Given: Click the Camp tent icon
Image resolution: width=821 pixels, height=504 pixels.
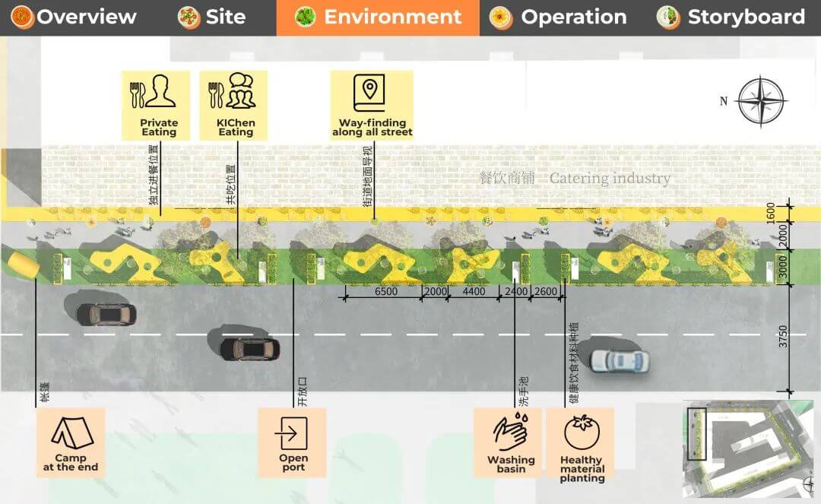Looking at the screenshot, I should click(x=71, y=433).
